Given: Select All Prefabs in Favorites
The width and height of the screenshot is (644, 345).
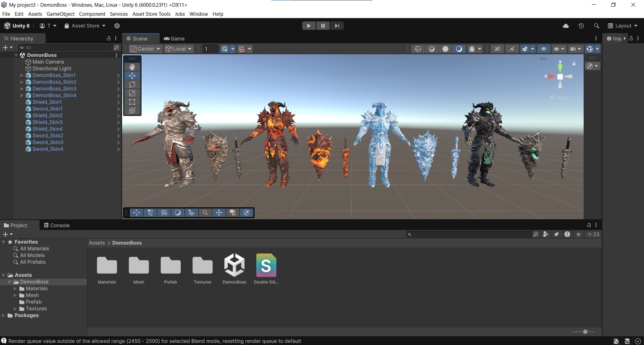Looking at the screenshot, I should point(33,262).
